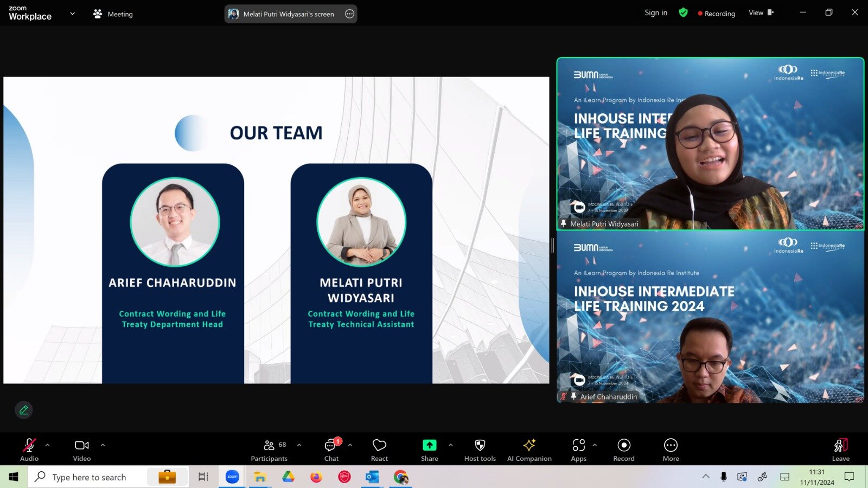The width and height of the screenshot is (868, 488).
Task: Click the green encryption shield icon
Action: coord(684,12)
